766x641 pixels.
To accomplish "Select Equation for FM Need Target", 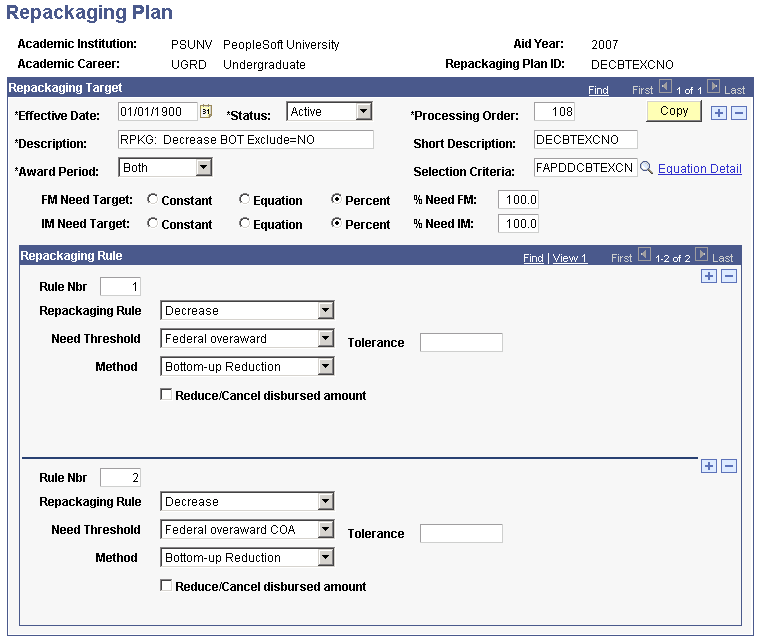I will 244,199.
